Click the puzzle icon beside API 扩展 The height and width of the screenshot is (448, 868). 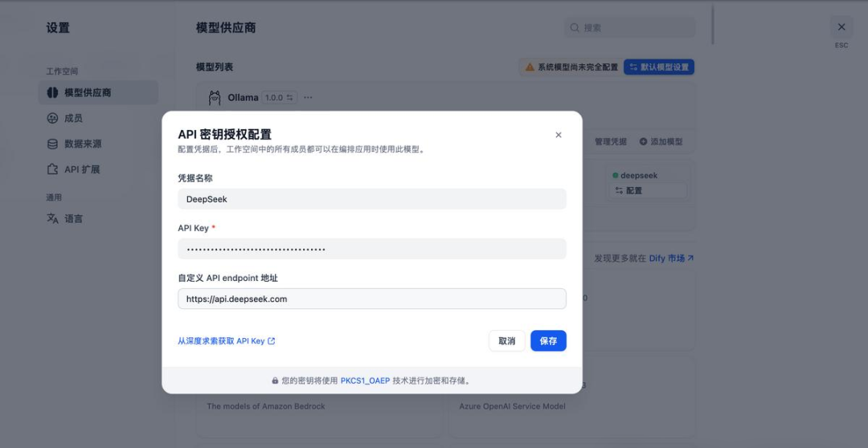click(x=52, y=169)
